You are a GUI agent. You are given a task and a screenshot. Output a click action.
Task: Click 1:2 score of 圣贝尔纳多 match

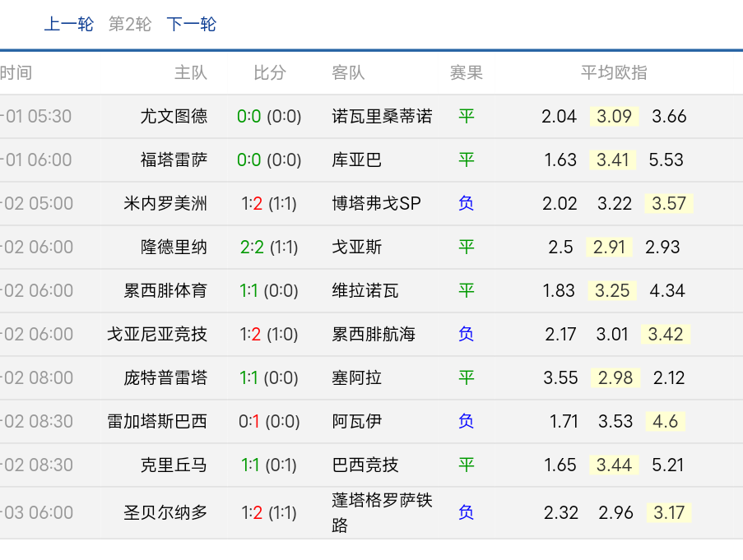click(251, 512)
